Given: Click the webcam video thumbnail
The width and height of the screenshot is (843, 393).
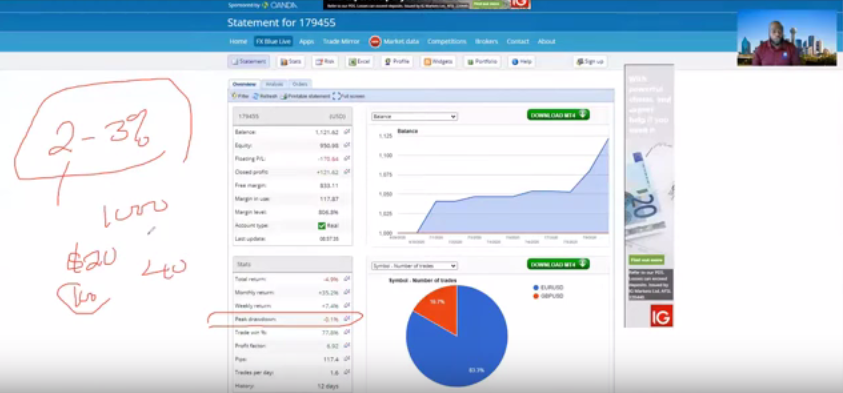Looking at the screenshot, I should point(787,38).
